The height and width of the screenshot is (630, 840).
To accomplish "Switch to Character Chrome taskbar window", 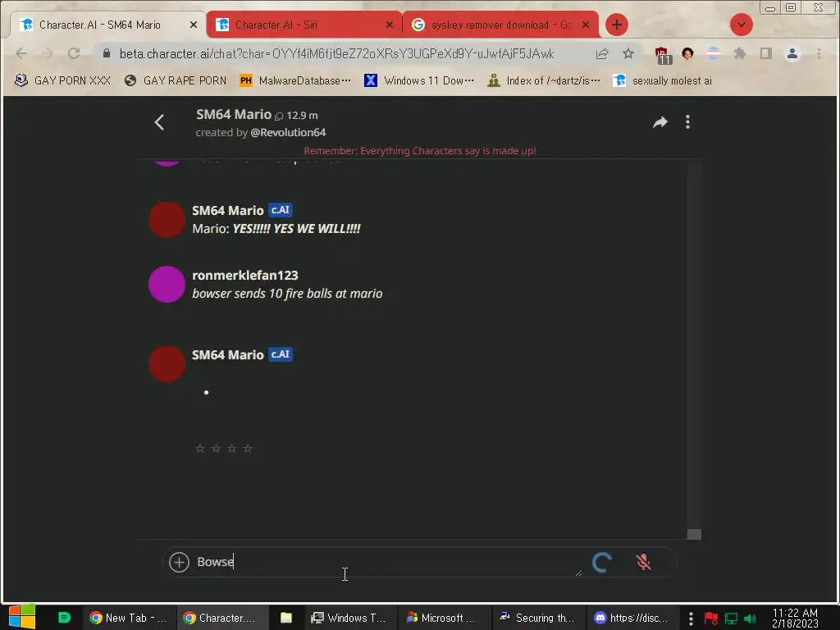I will tap(221, 618).
